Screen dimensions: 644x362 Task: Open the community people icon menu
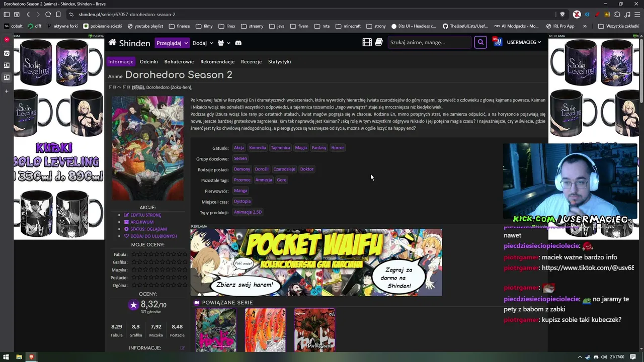[223, 43]
